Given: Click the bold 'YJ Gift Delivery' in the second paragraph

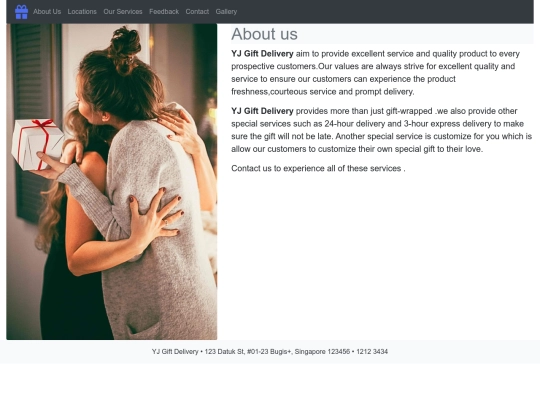Looking at the screenshot, I should pos(262,111).
